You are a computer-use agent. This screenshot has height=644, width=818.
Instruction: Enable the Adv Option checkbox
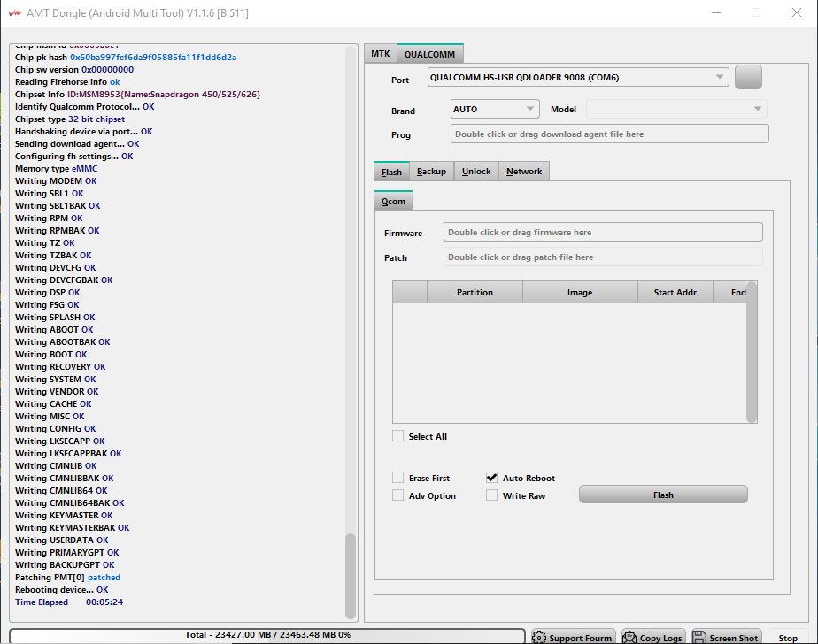(398, 495)
